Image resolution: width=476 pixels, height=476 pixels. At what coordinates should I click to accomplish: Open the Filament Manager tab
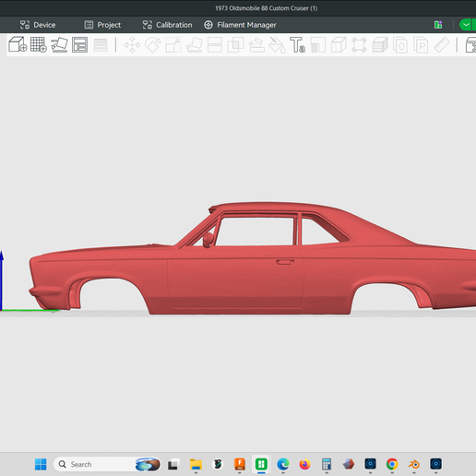tap(240, 25)
